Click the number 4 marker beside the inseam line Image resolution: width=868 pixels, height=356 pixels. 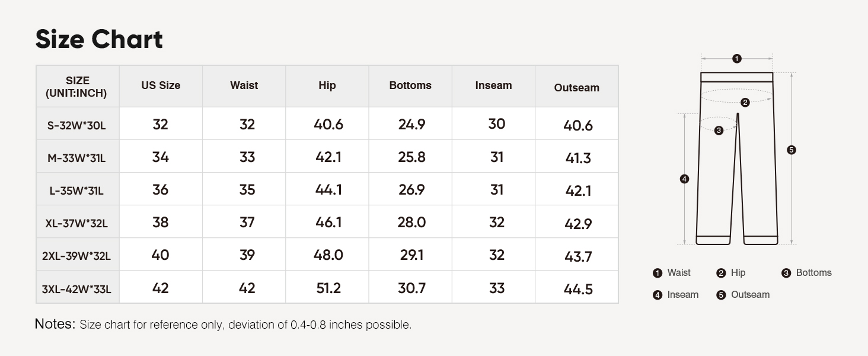coord(685,179)
